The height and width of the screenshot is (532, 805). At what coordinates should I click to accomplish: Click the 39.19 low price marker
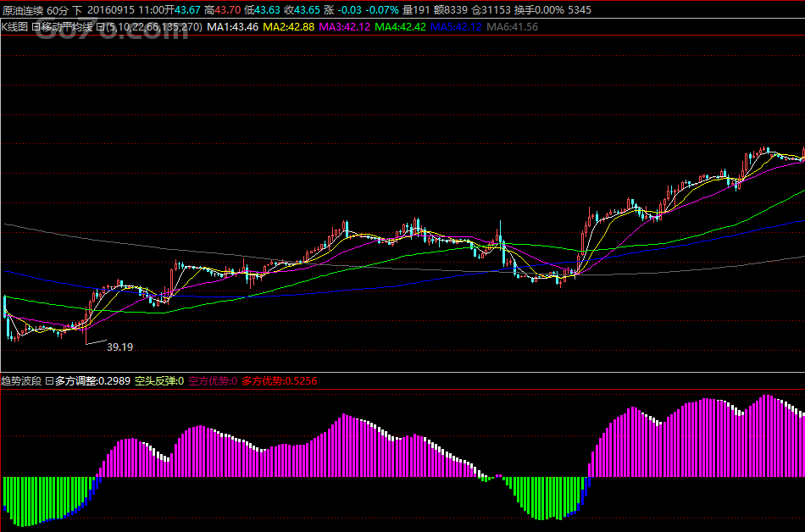coord(119,346)
